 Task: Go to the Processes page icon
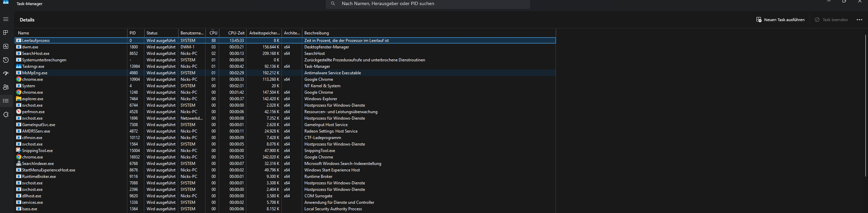[6, 33]
